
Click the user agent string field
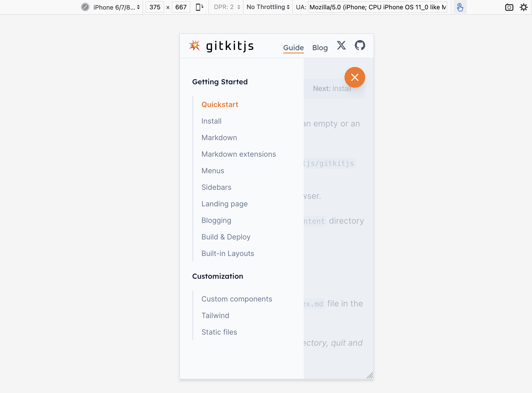[378, 7]
